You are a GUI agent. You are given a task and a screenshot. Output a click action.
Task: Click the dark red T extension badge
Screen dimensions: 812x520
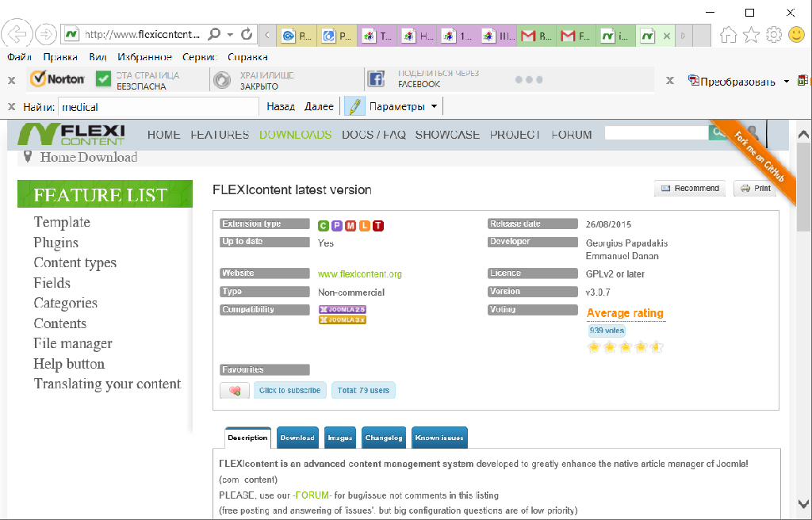[378, 226]
